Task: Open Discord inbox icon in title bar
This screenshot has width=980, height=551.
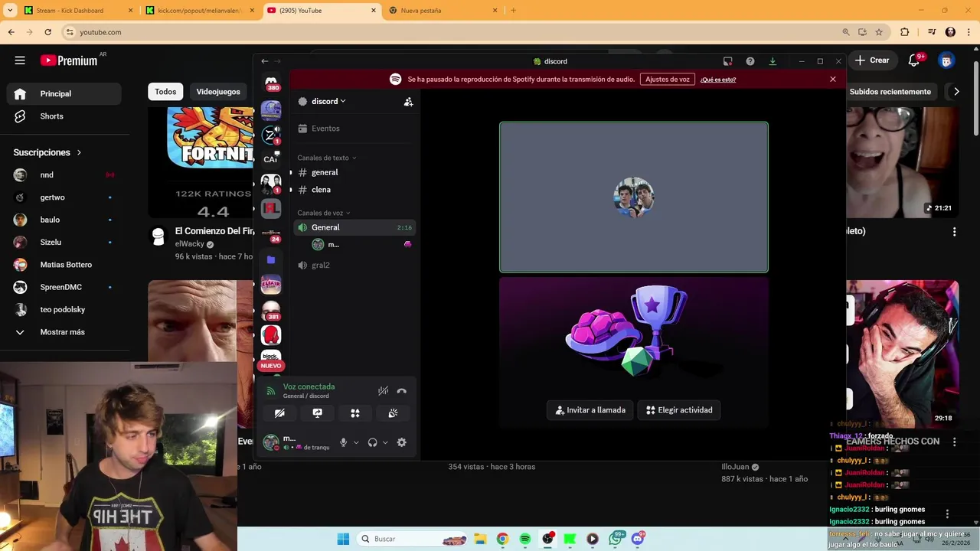Action: click(728, 61)
